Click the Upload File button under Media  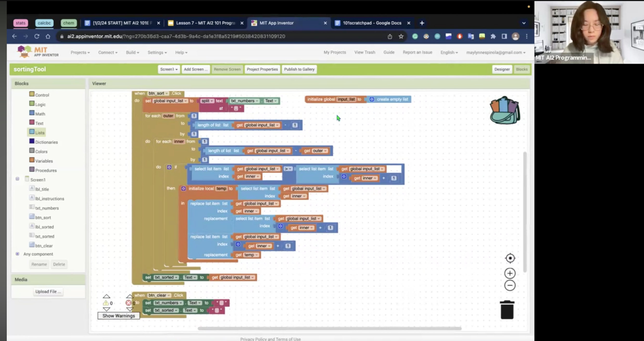(48, 291)
